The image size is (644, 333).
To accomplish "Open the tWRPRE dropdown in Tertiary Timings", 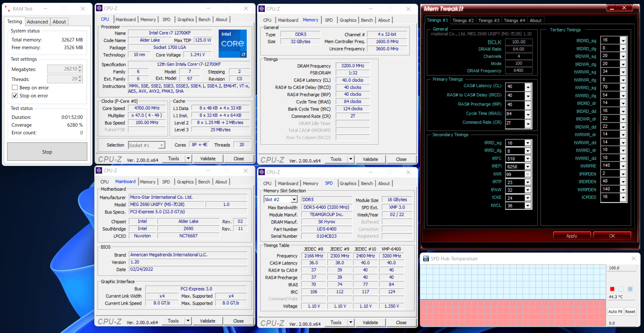I will tap(623, 166).
